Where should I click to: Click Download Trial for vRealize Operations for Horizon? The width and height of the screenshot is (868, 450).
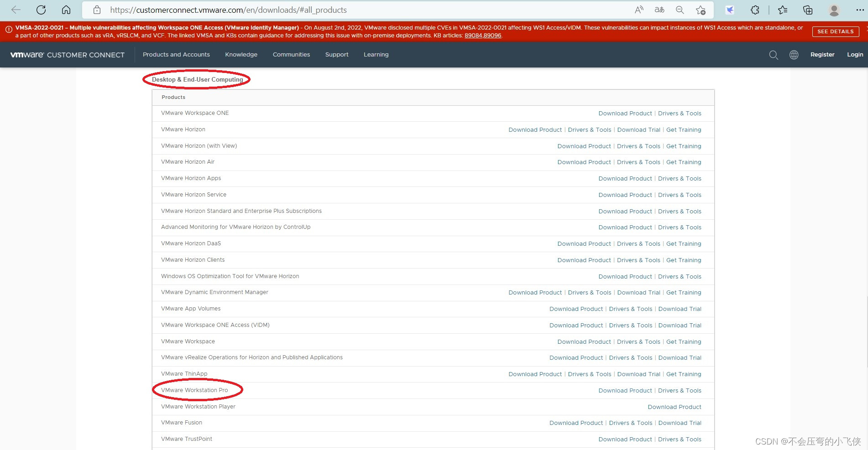tap(680, 357)
